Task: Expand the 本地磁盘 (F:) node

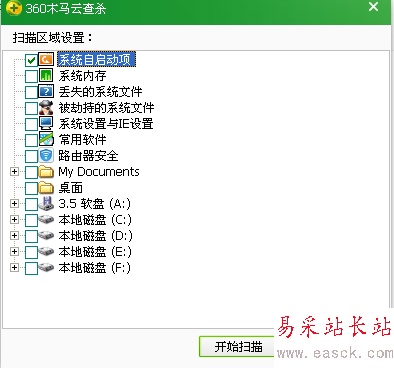Action: coord(14,267)
